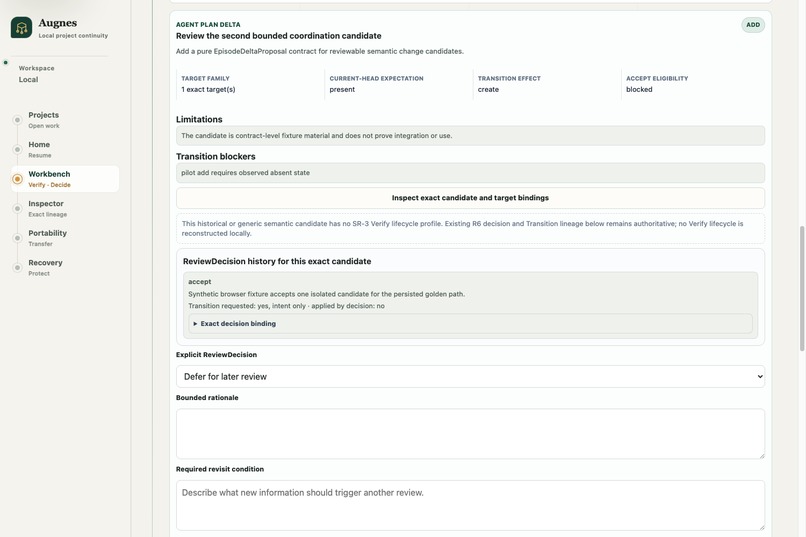Click the Augnes app logo icon
Screen dimensions: 806x537
(21, 28)
